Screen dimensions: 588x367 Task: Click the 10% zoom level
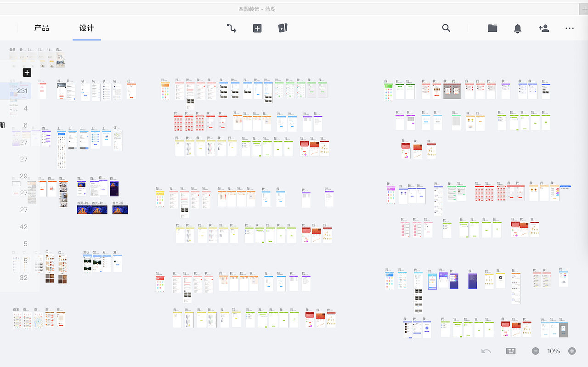554,351
